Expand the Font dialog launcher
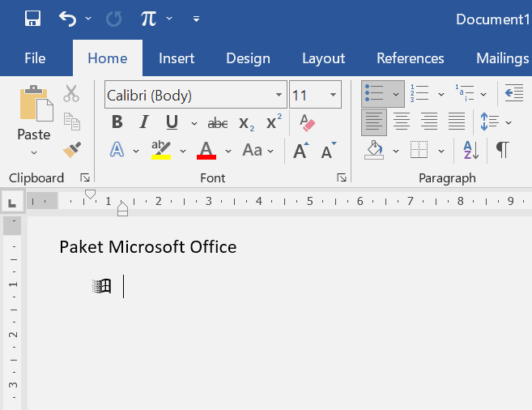The height and width of the screenshot is (410, 532). coord(342,177)
